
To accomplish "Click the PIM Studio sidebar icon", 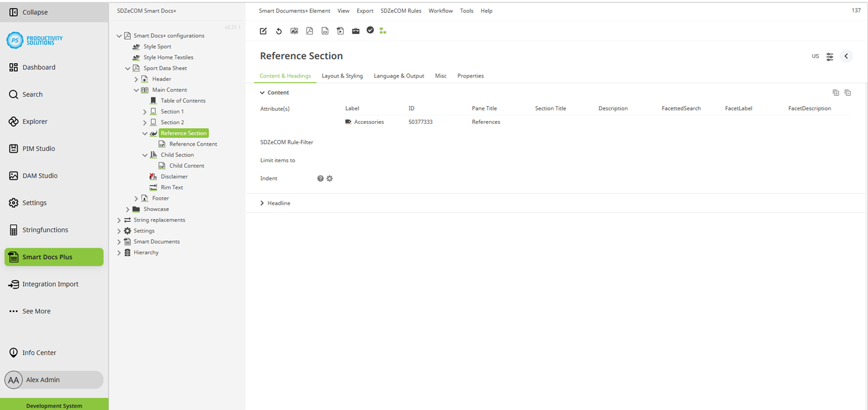I will 14,149.
